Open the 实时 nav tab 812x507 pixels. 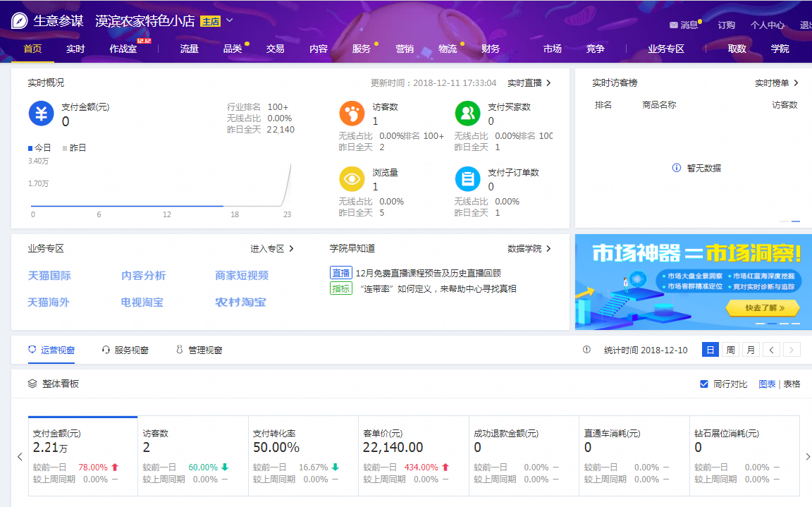click(75, 49)
